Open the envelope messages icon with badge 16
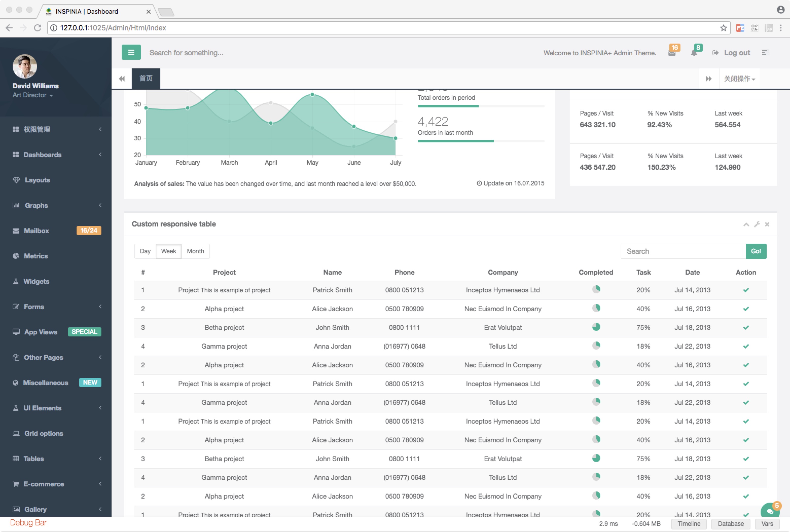The image size is (790, 532). pos(672,53)
